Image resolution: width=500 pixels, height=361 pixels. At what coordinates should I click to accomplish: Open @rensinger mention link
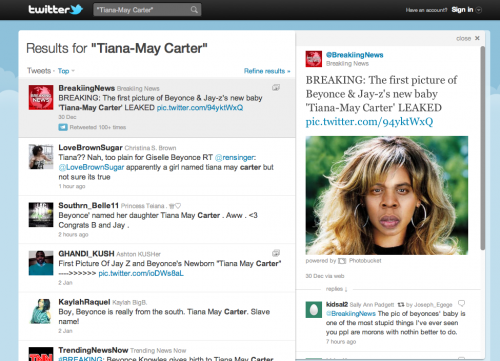coord(235,157)
